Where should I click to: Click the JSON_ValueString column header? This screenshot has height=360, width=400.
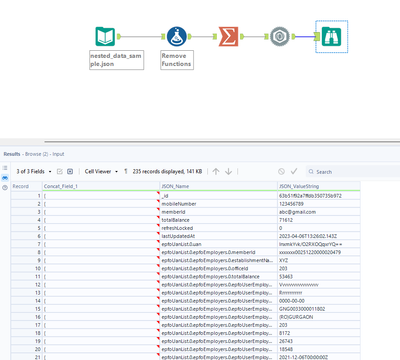coord(319,186)
